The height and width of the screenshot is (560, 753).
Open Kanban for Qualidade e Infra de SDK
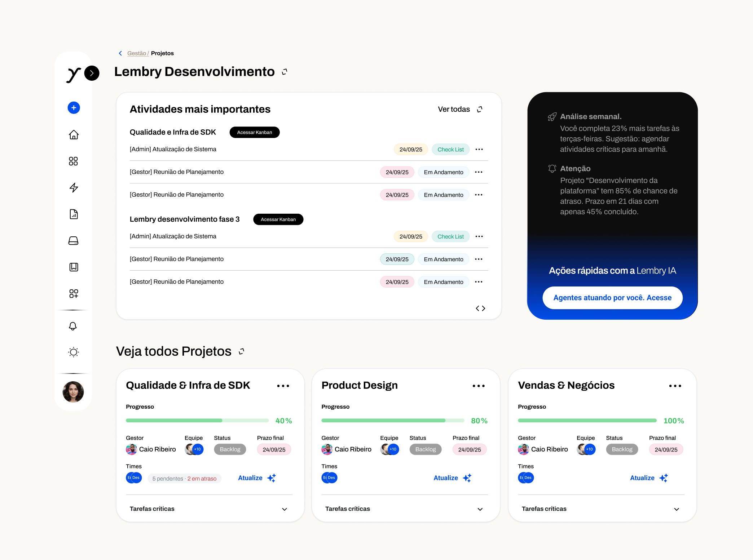pyautogui.click(x=255, y=132)
